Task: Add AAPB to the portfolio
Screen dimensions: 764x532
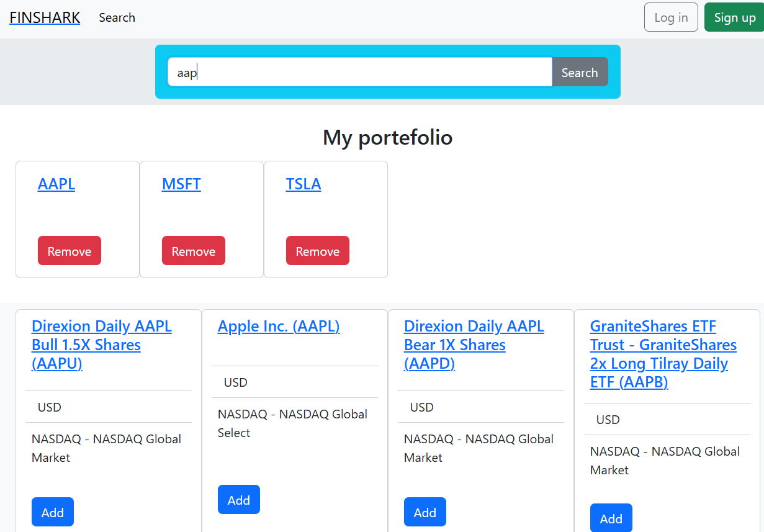Action: click(611, 518)
